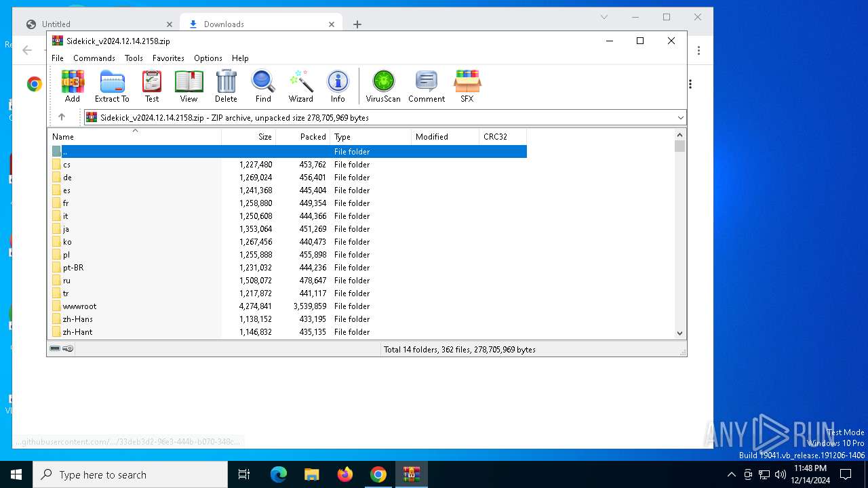Viewport: 868px width, 488px height.
Task: Sort by Packed column header
Action: [303, 136]
